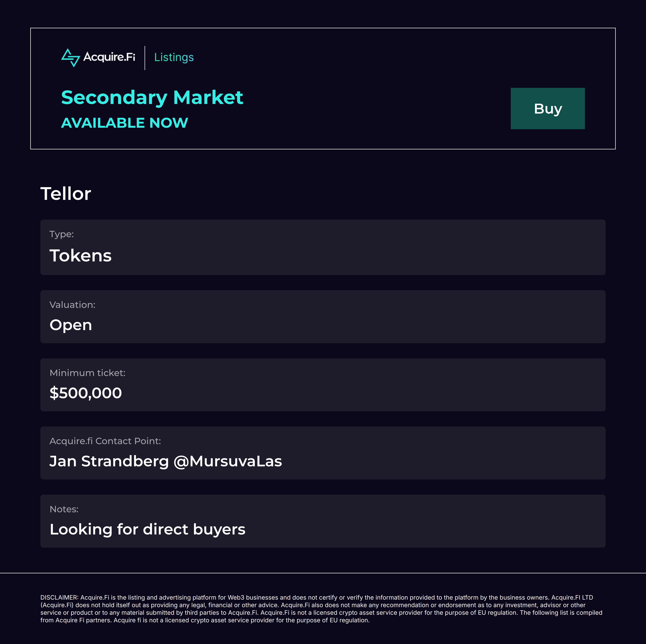Click the Notes label
This screenshot has width=646, height=644.
pyautogui.click(x=64, y=509)
